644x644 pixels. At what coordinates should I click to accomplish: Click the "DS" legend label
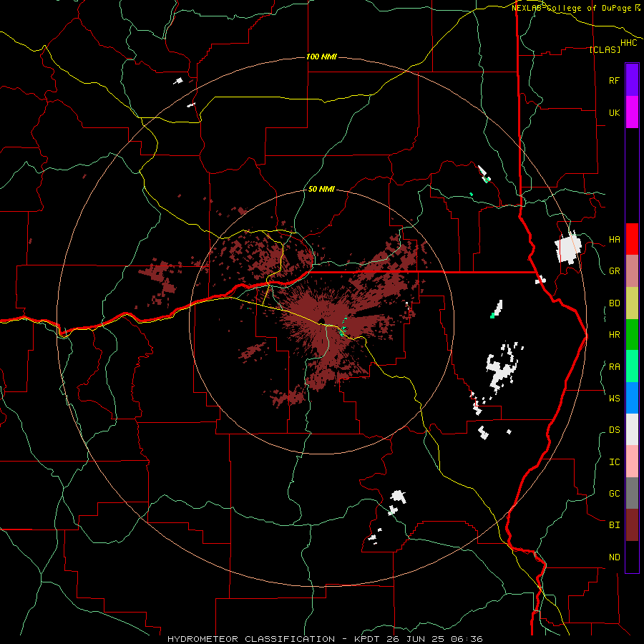pyautogui.click(x=614, y=430)
